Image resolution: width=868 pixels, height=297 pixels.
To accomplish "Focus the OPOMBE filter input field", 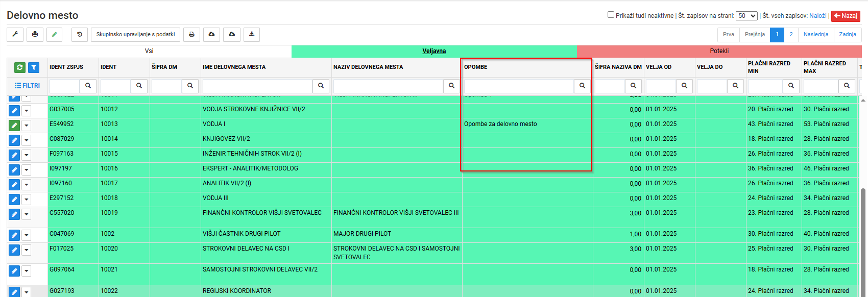I will [519, 86].
